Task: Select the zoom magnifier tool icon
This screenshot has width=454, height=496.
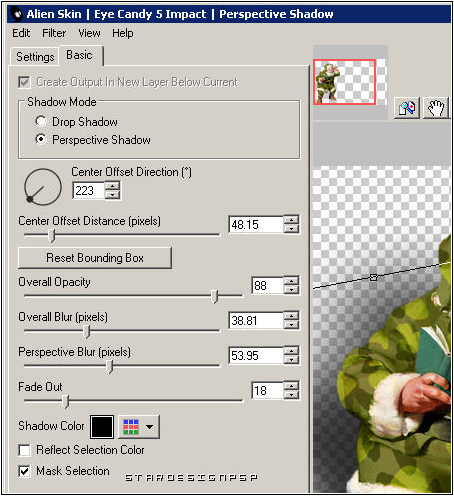Action: tap(407, 108)
